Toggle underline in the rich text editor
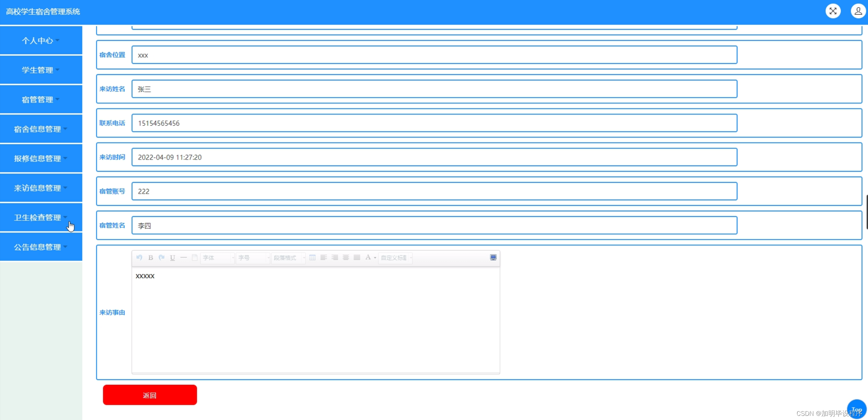This screenshot has width=868, height=420. pos(173,258)
